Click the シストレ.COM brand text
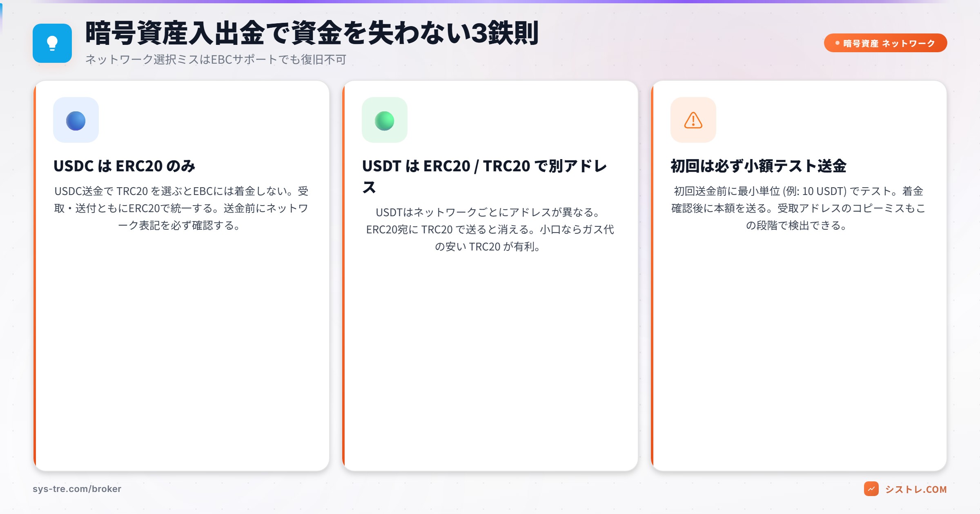Viewport: 980px width, 514px height. [916, 490]
